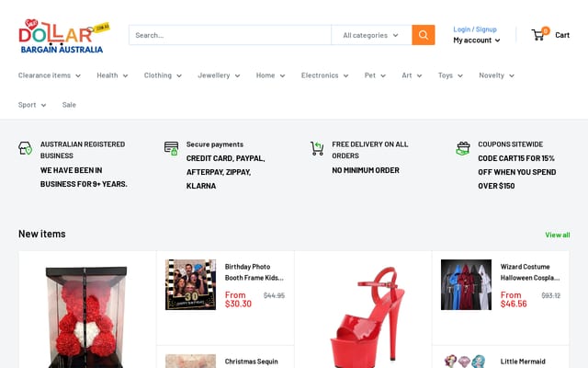588x368 pixels.
Task: Open the Art navigation menu
Action: pos(412,75)
